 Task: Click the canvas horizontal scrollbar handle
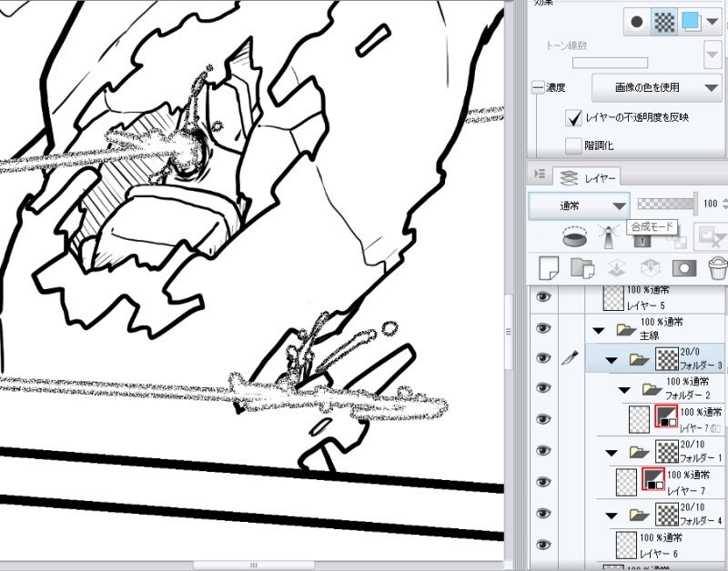click(254, 566)
